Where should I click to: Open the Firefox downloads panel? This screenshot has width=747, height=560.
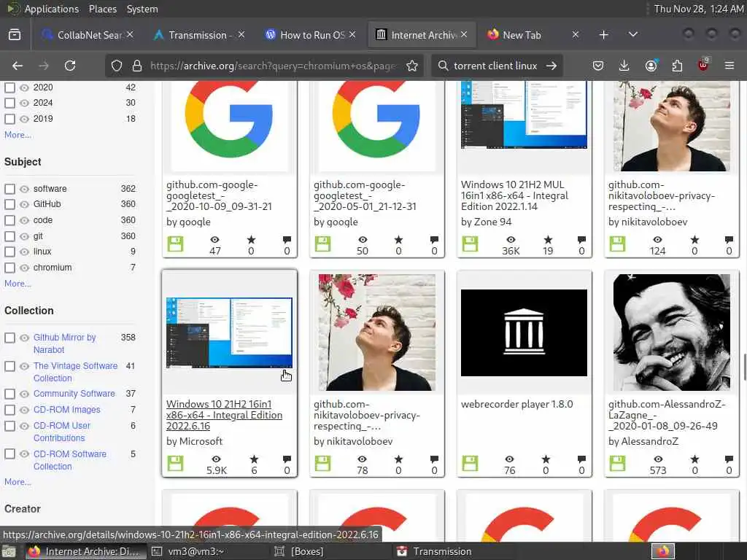click(x=624, y=66)
